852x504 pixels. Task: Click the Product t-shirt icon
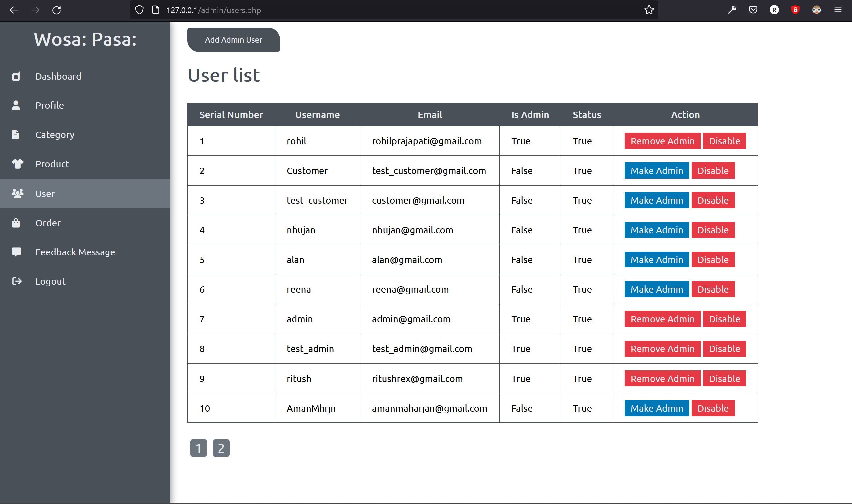click(x=17, y=164)
